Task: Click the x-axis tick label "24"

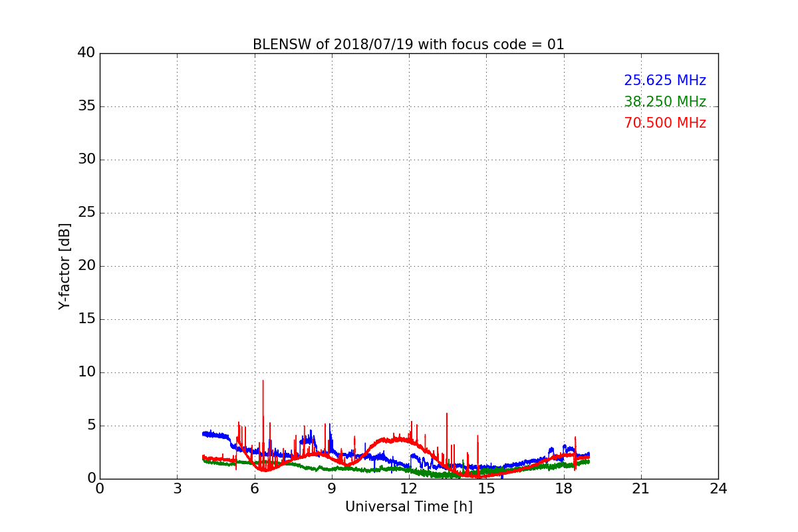Action: (x=718, y=488)
